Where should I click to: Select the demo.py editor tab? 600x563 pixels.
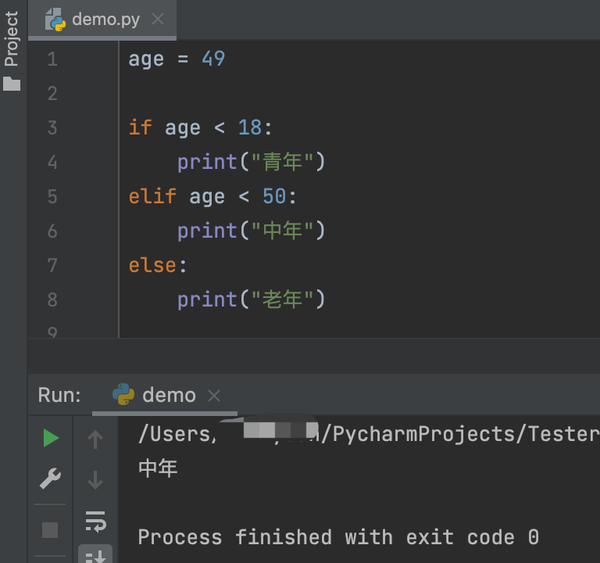tap(102, 19)
